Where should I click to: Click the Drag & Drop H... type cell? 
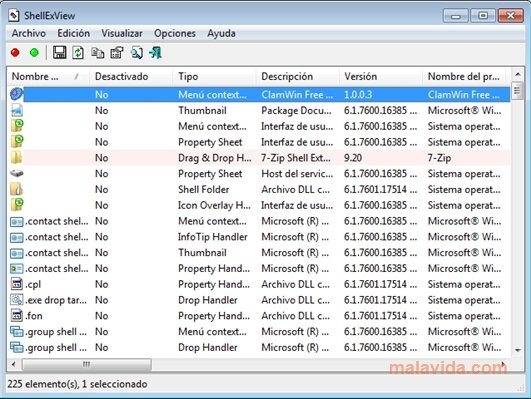pyautogui.click(x=215, y=158)
